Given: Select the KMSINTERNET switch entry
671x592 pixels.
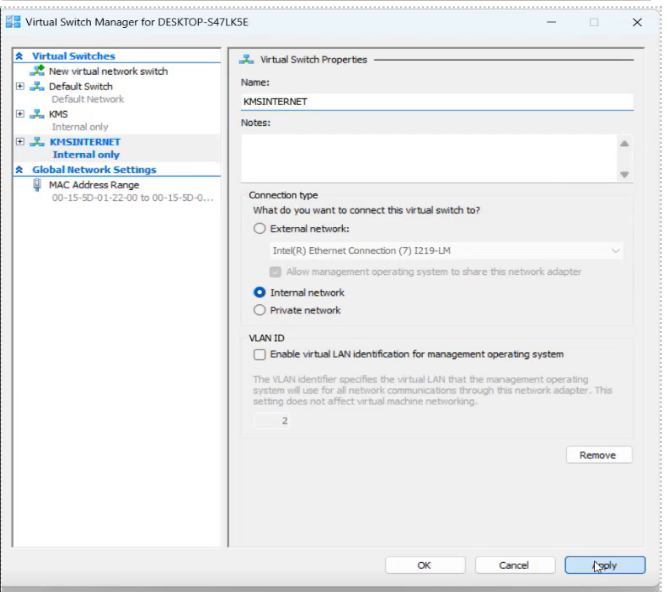Looking at the screenshot, I should (85, 142).
